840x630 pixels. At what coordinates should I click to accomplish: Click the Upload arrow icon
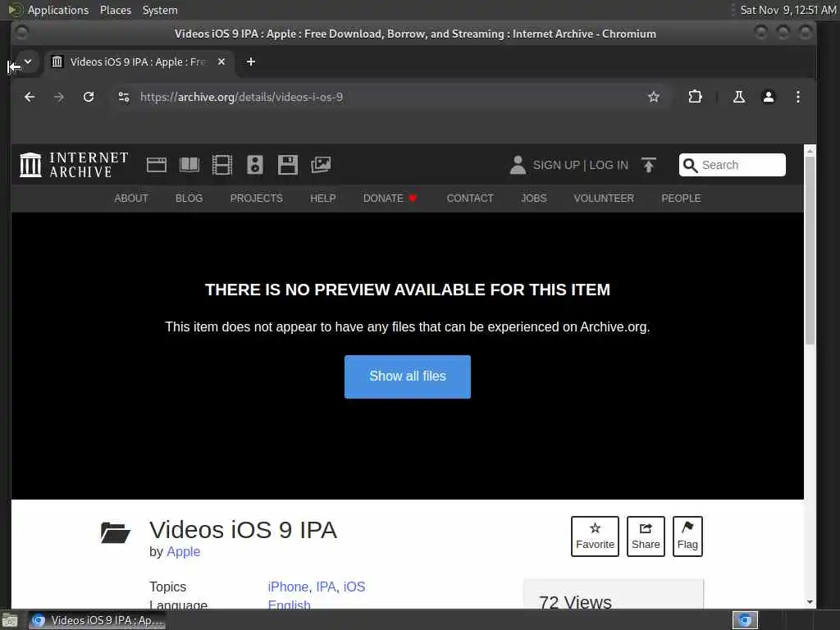pos(648,164)
